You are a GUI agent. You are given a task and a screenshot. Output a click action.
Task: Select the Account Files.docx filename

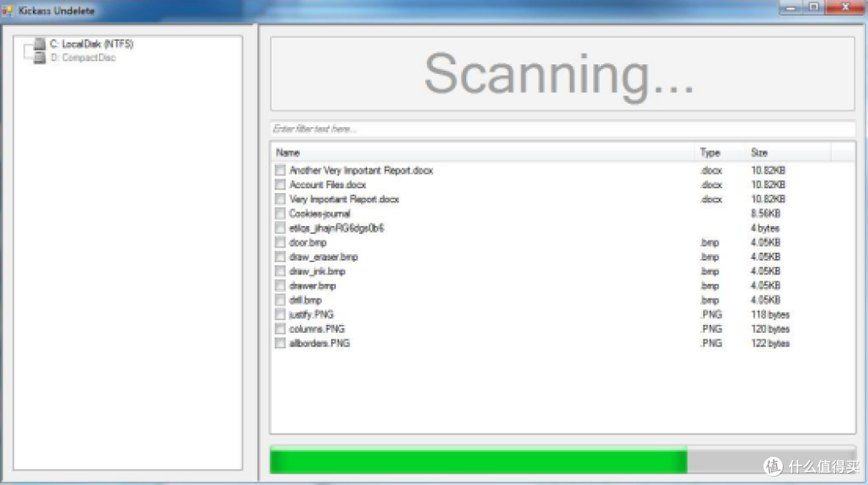pos(328,184)
